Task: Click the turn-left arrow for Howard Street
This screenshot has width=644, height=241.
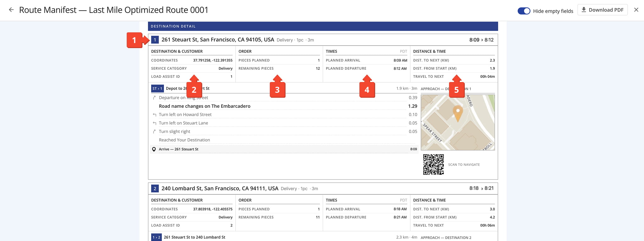Action: [x=154, y=115]
